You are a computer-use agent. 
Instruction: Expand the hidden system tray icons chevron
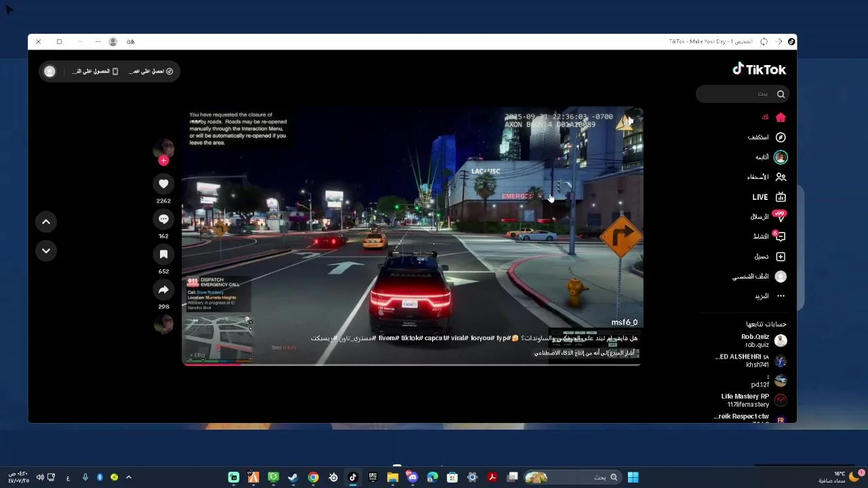[128, 477]
